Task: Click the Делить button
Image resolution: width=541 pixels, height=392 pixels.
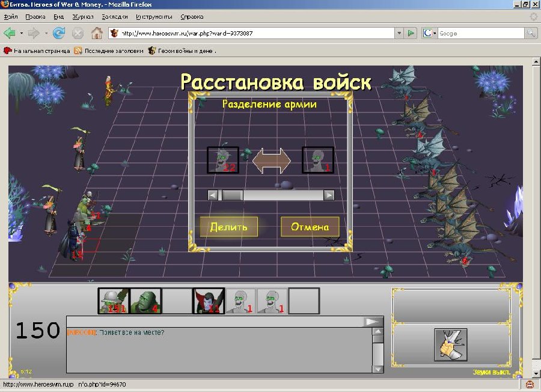Action: pyautogui.click(x=228, y=227)
